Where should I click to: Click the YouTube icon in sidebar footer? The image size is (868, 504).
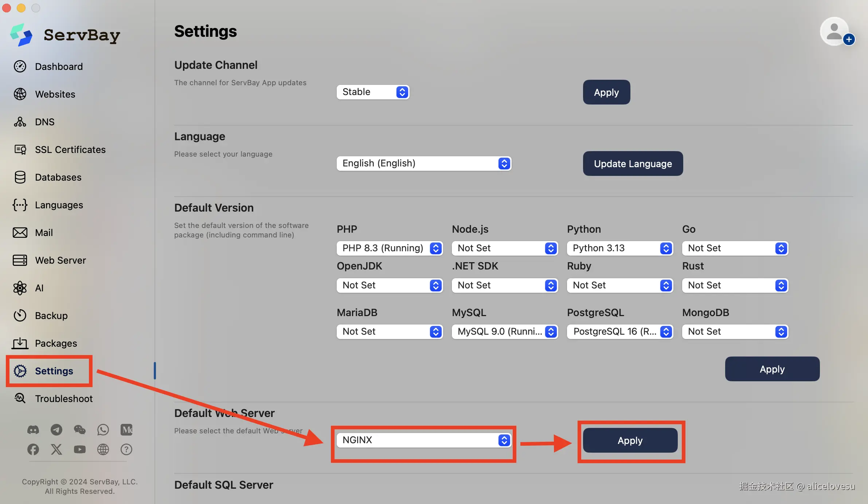tap(79, 449)
